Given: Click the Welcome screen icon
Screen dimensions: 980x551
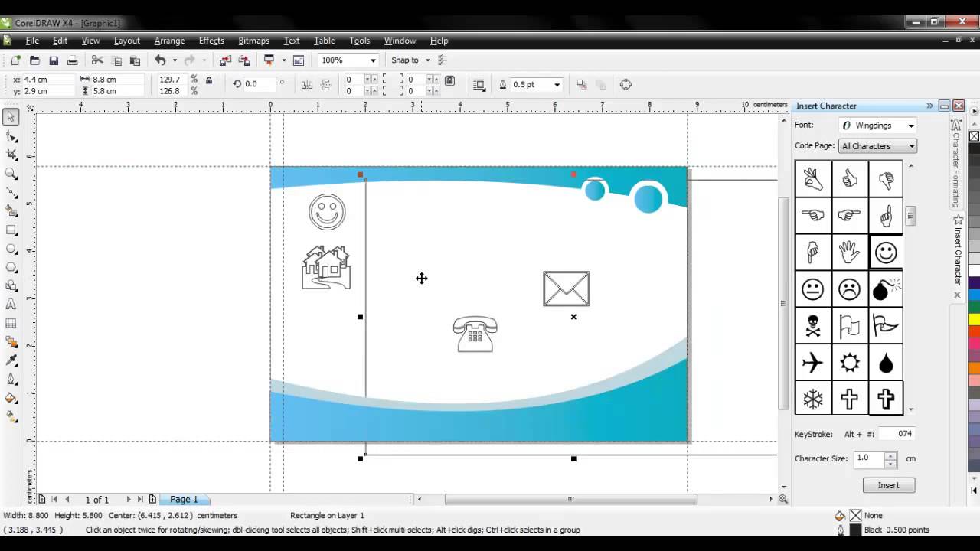Looking at the screenshot, I should pos(299,60).
